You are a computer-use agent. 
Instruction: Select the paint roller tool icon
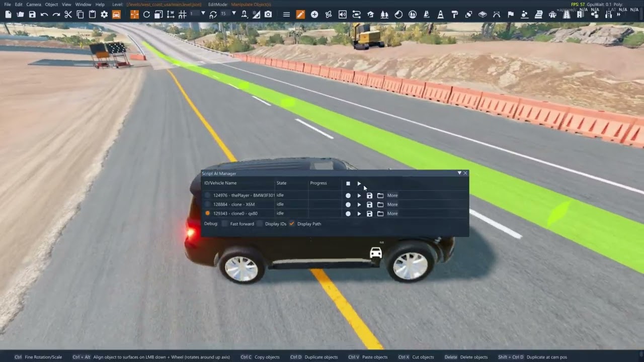pos(454,15)
